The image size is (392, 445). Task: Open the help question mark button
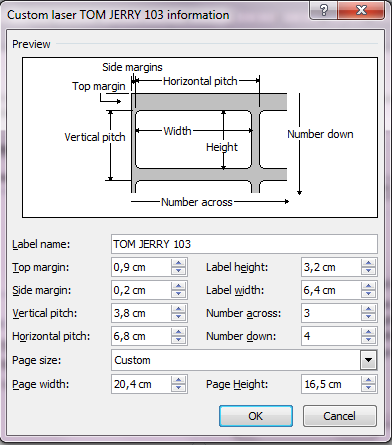323,10
